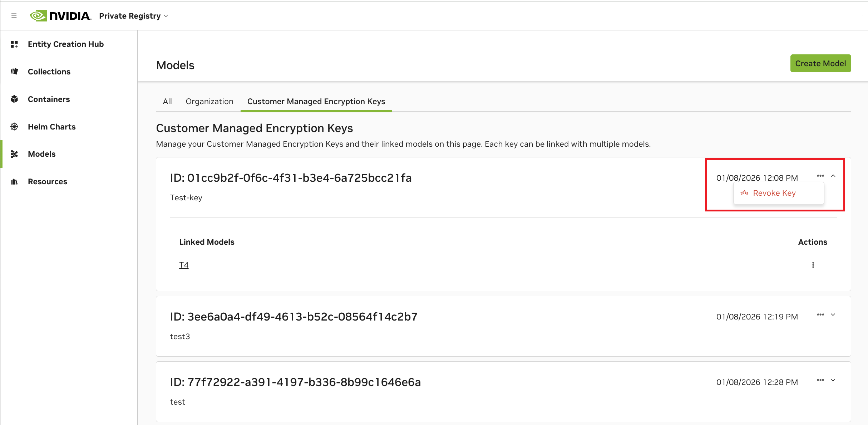
Task: Open the T4 linked model link
Action: tap(184, 265)
